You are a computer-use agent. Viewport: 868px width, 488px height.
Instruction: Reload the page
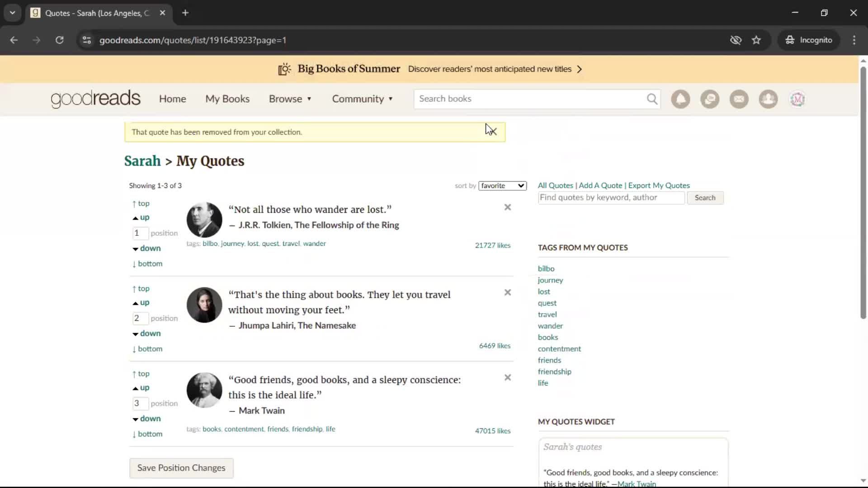[59, 40]
